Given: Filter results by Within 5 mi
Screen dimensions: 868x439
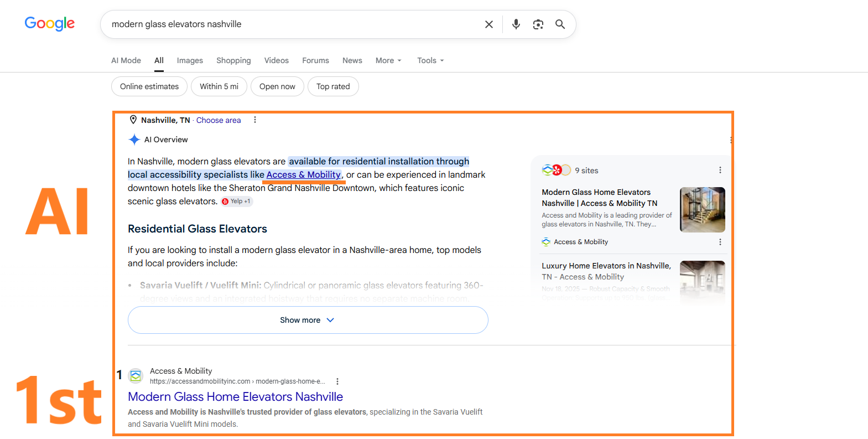Looking at the screenshot, I should 219,86.
